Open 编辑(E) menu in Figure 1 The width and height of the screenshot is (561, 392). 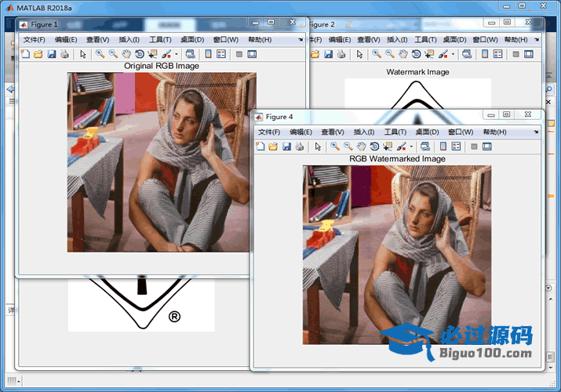(x=66, y=40)
